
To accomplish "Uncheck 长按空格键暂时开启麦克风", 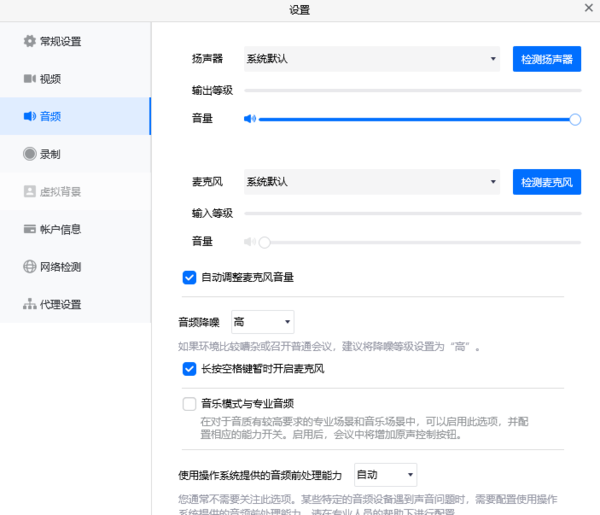I will point(189,369).
